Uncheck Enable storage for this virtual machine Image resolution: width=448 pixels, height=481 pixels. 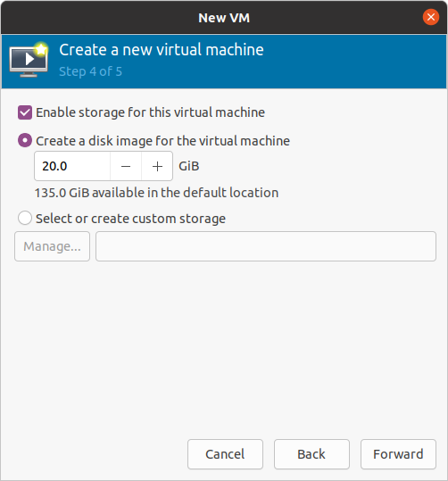pos(25,112)
